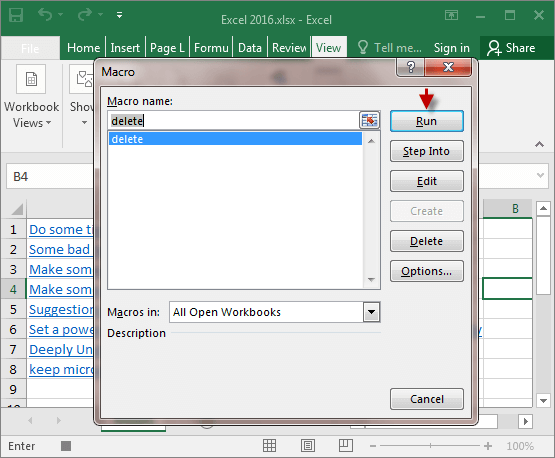Click the Step Into button
The height and width of the screenshot is (458, 555).
(427, 151)
